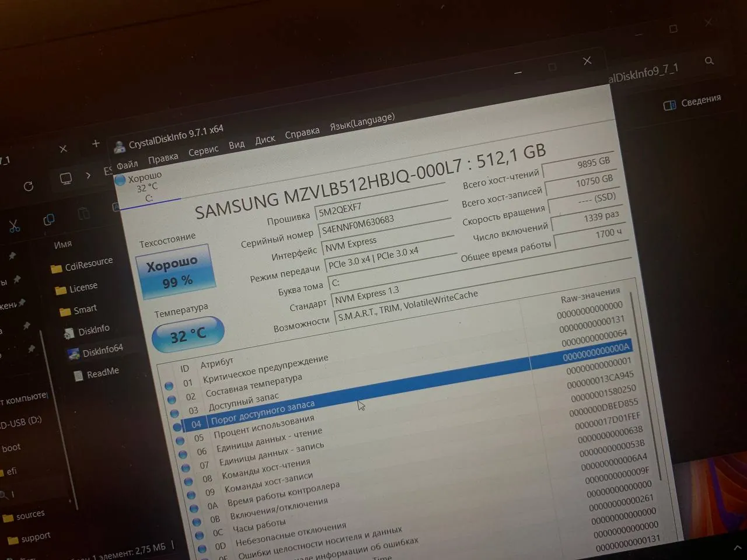Select the CdiResource folder
The height and width of the screenshot is (560, 747).
pyautogui.click(x=82, y=265)
